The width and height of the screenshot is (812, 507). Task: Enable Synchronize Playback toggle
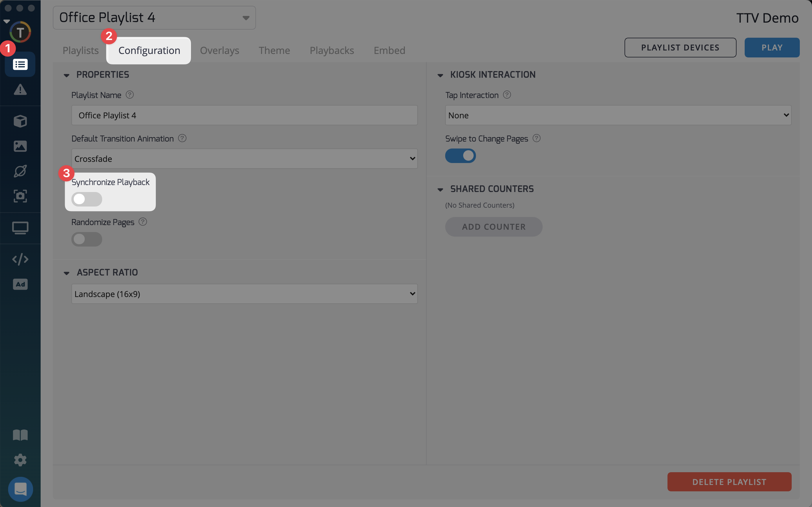coord(86,199)
